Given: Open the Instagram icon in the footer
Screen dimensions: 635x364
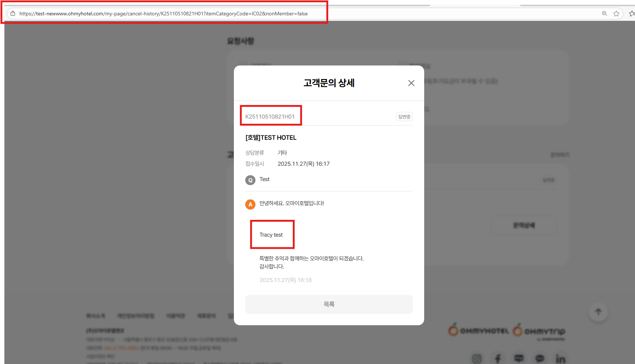Looking at the screenshot, I should point(477,359).
